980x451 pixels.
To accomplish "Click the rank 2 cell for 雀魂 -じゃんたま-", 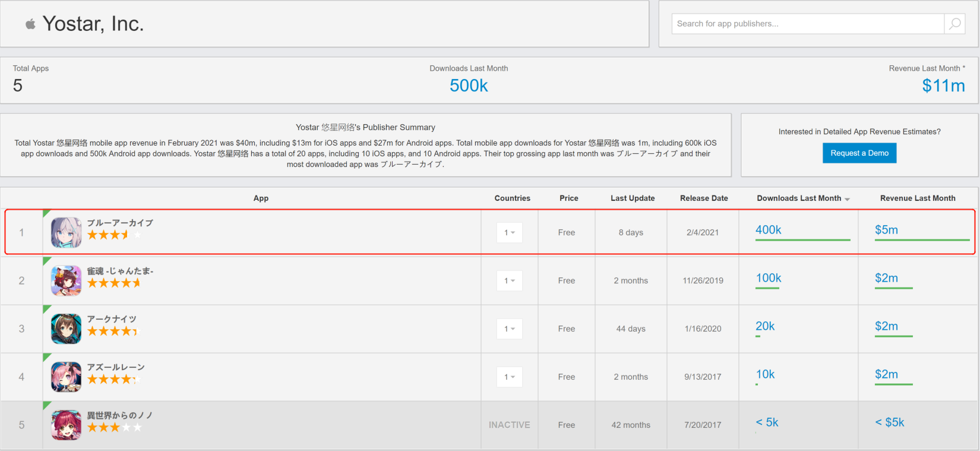I will click(x=21, y=280).
